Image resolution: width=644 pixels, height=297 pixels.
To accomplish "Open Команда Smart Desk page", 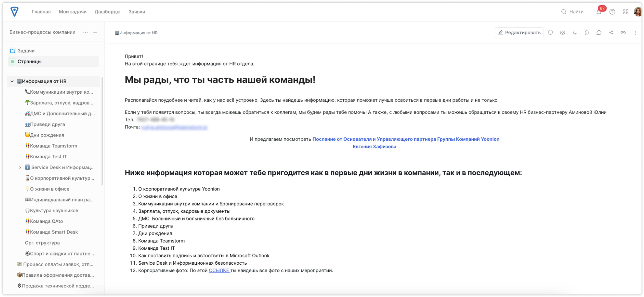I will 51,232.
